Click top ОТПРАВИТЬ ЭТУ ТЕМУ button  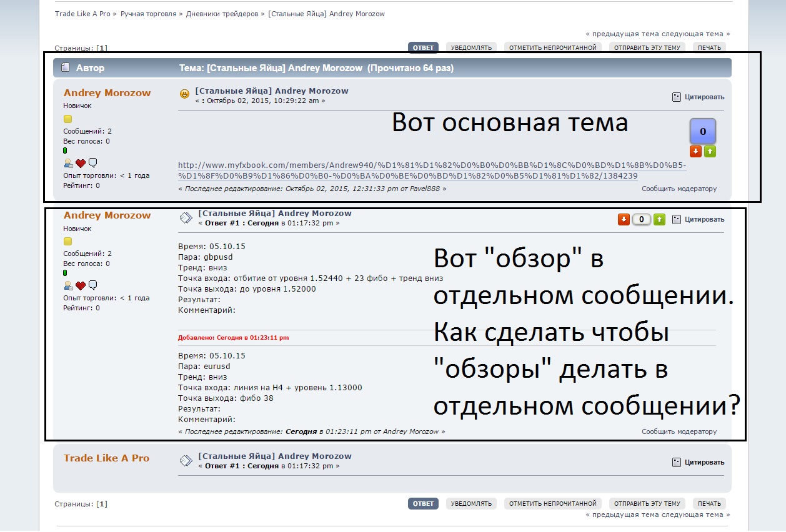647,47
